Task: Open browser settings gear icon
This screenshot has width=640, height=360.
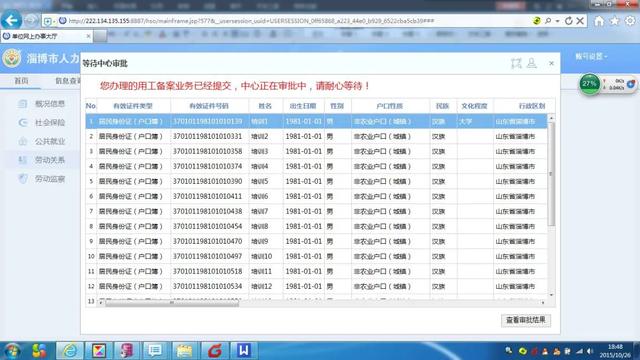Action: point(631,21)
